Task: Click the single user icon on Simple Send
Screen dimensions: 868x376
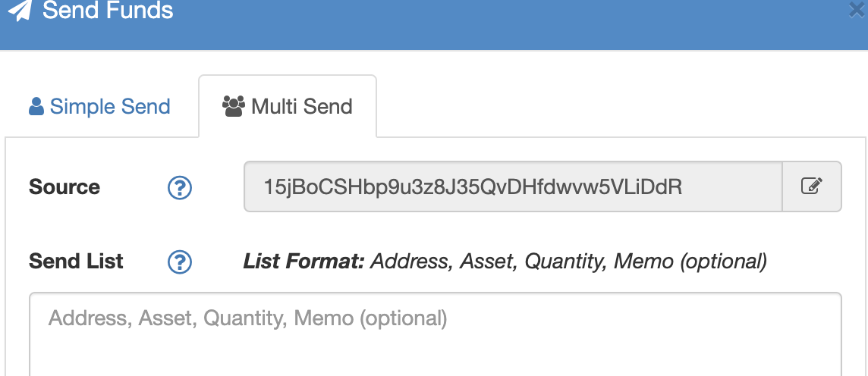Action: pyautogui.click(x=36, y=106)
